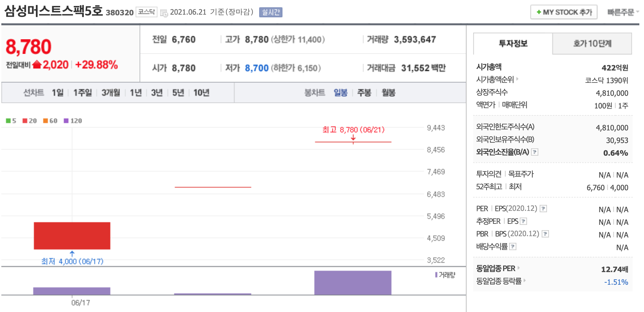Click the 코스닥 1390위 ranking value
Image resolution: width=644 pixels, height=312 pixels.
[606, 80]
